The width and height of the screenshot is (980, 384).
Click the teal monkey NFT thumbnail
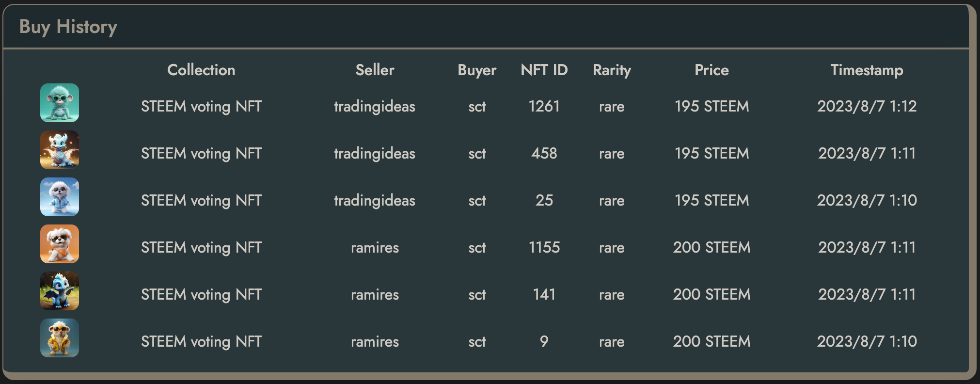coord(60,103)
